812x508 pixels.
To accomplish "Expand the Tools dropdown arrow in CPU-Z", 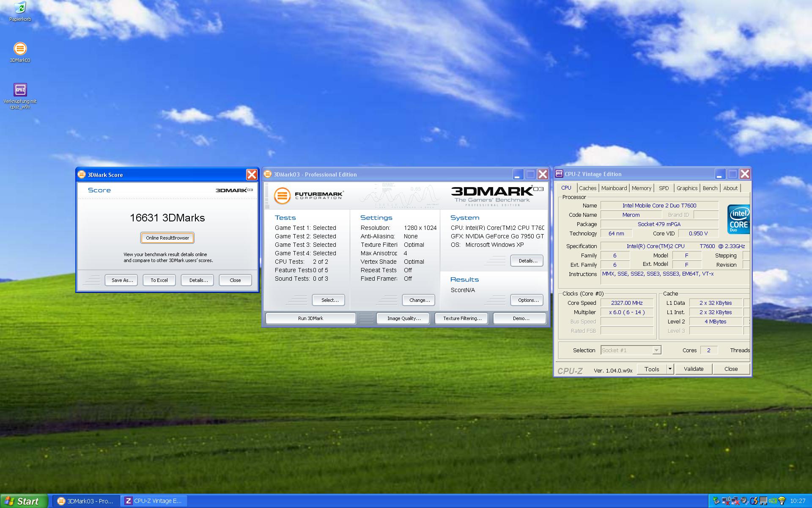I will tap(670, 369).
